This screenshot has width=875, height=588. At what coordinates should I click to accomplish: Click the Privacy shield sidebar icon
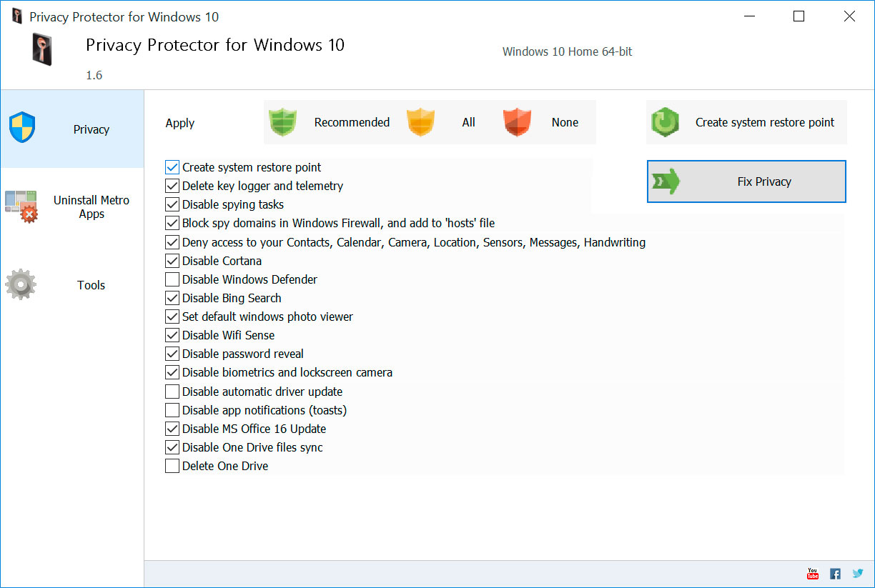coord(22,129)
